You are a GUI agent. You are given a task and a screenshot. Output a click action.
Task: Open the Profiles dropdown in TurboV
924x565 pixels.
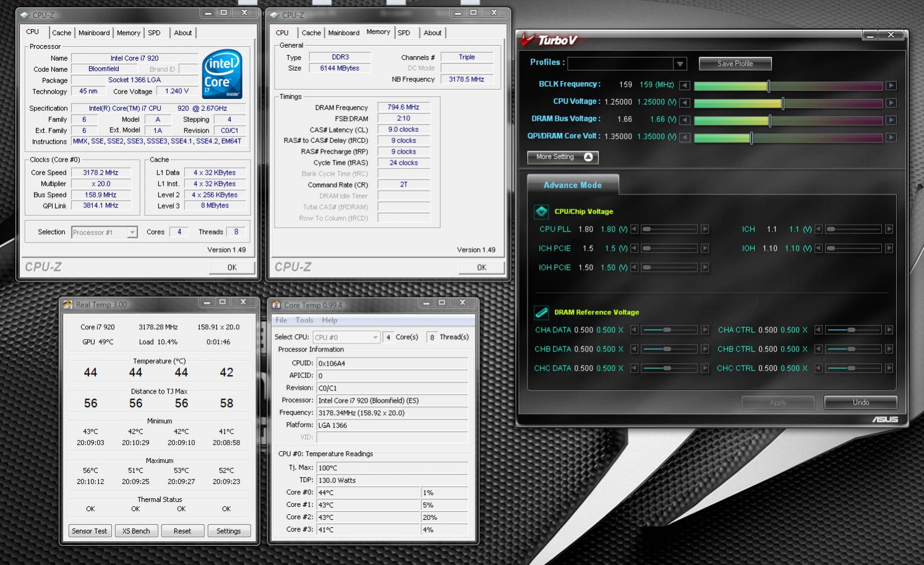point(680,64)
